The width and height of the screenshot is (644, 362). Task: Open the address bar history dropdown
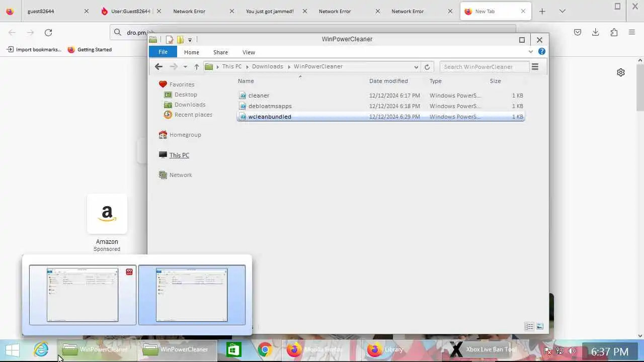pos(416,66)
